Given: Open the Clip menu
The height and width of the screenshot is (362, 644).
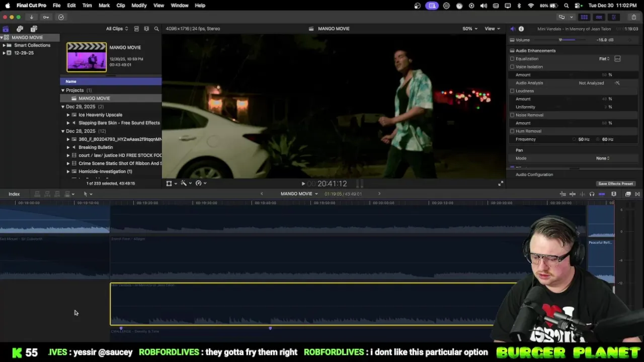Looking at the screenshot, I should pyautogui.click(x=121, y=6).
